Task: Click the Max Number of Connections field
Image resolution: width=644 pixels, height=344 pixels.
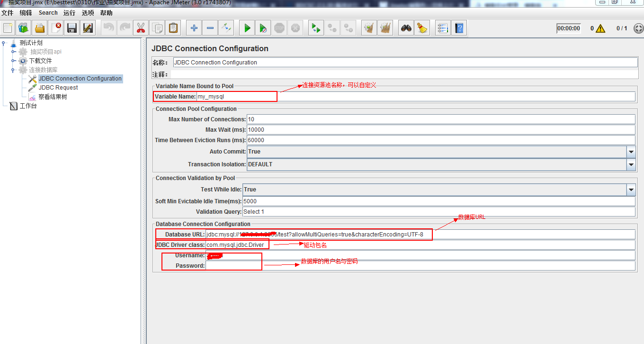Action: tap(441, 119)
